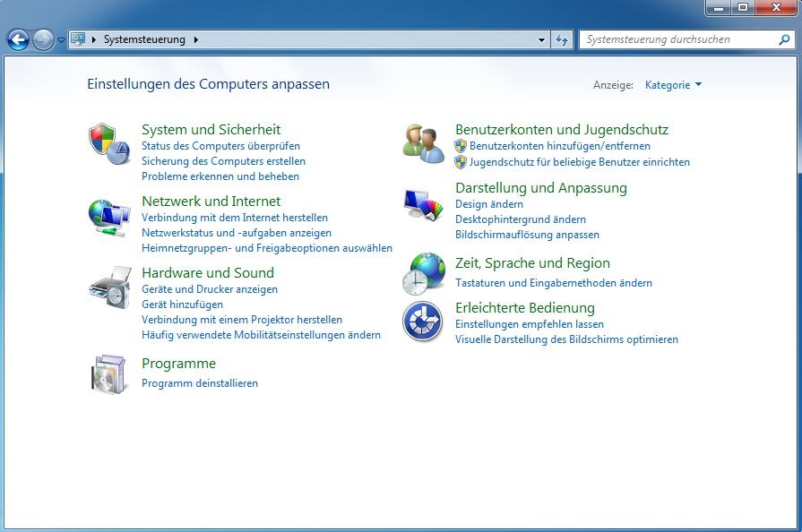Open the System und Sicherheit heading

click(211, 129)
